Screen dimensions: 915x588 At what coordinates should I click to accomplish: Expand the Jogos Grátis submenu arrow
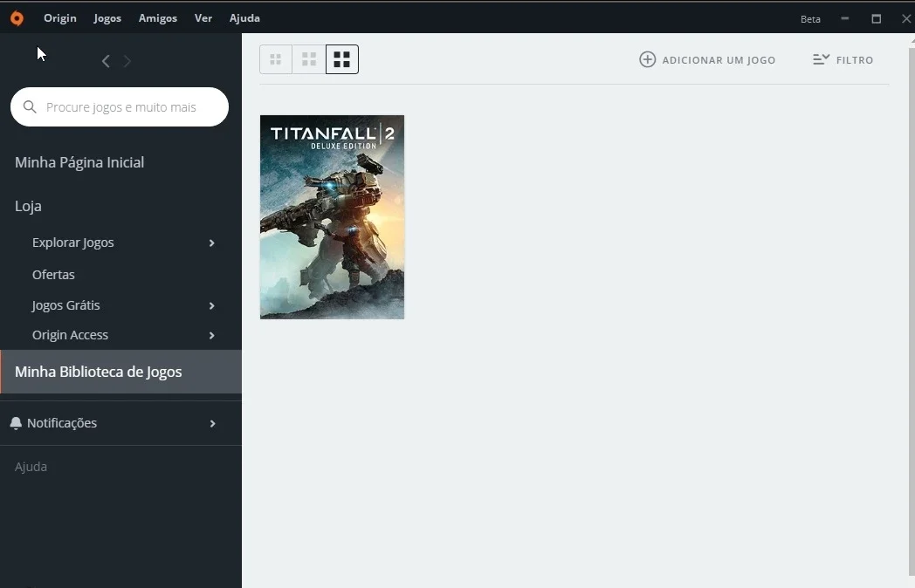(212, 305)
